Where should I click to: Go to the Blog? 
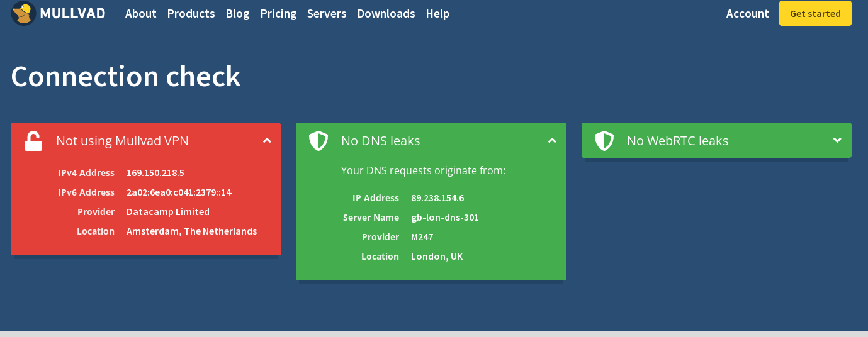(x=237, y=13)
